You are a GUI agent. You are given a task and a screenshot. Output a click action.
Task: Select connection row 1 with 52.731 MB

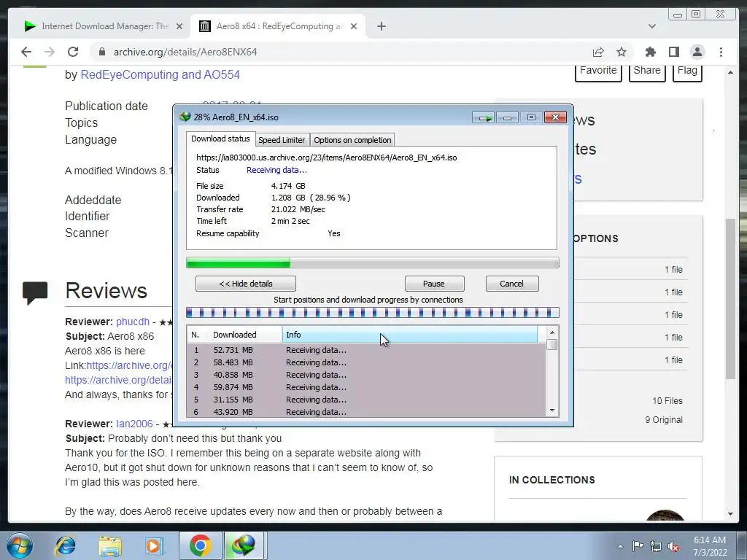366,350
